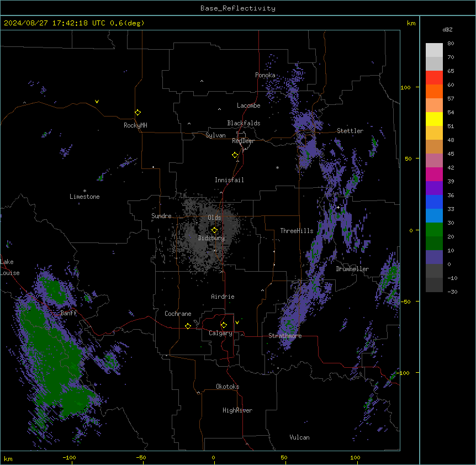Click the yellow diamond marker below Cochrane
Viewport: 476px width, 465px height.
pyautogui.click(x=188, y=326)
